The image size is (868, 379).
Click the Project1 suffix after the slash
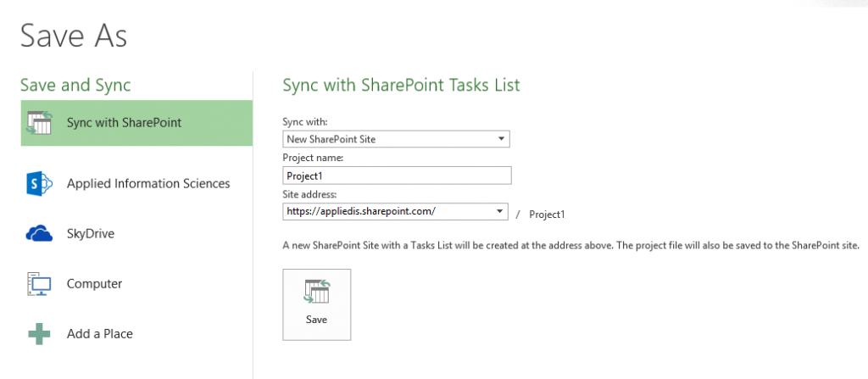click(x=547, y=215)
